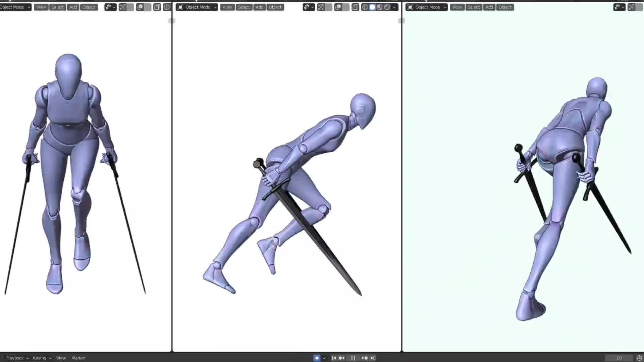Click the Select button in the right viewport
This screenshot has height=362, width=644.
(474, 7)
